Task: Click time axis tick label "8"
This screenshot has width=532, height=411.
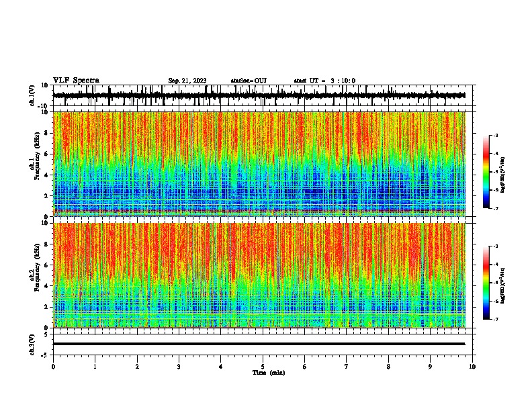Action: (x=388, y=367)
